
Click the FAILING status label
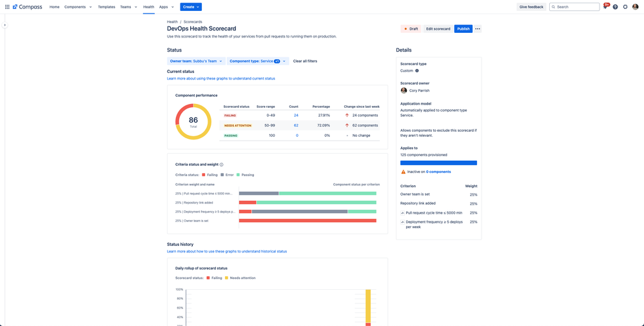point(230,116)
